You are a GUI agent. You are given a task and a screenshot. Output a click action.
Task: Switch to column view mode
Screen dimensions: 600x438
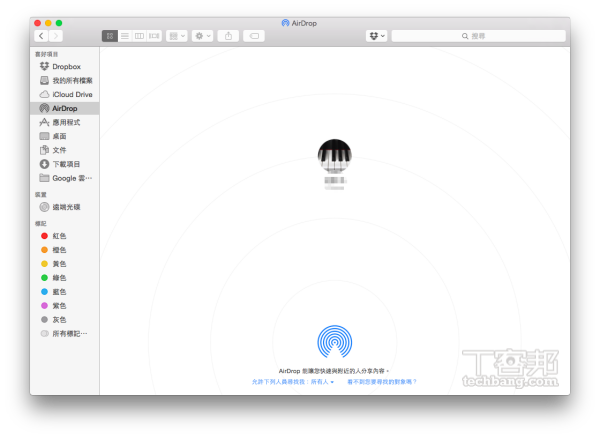pyautogui.click(x=139, y=36)
